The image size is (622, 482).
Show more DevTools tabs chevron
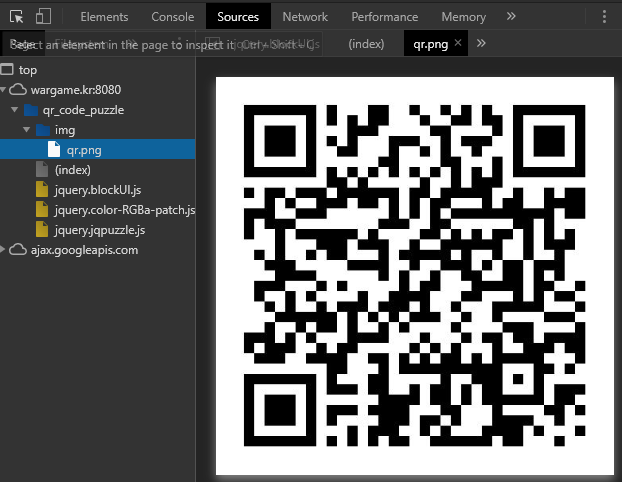pos(511,16)
